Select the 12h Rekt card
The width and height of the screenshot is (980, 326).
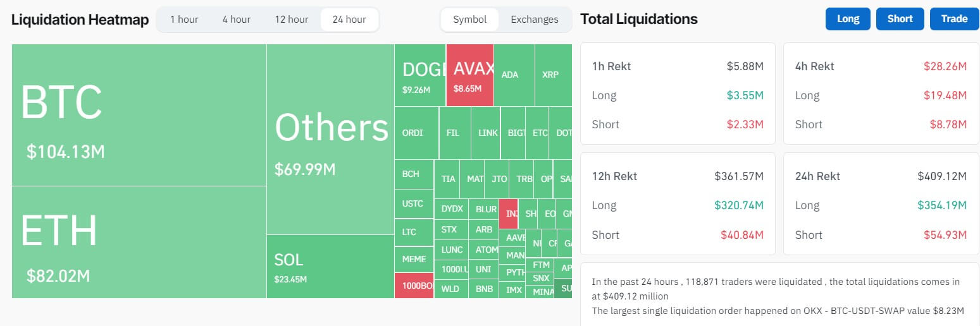coord(678,203)
